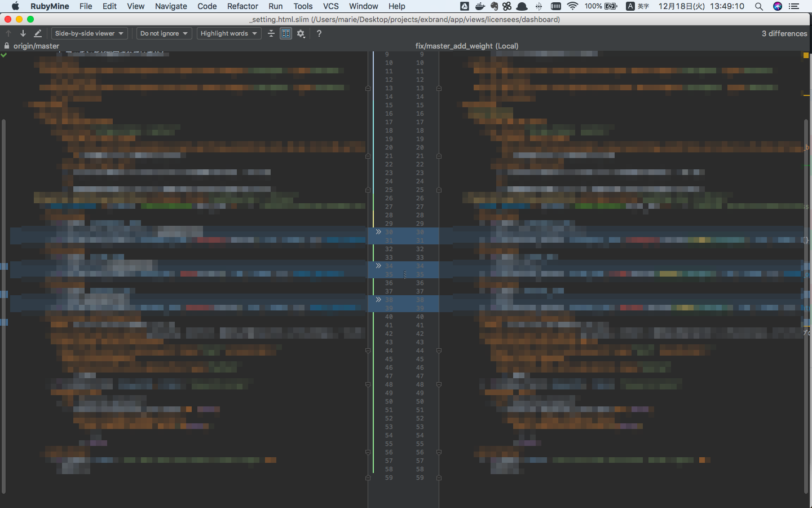Accept change arrow at line 38
812x508 pixels.
378,300
